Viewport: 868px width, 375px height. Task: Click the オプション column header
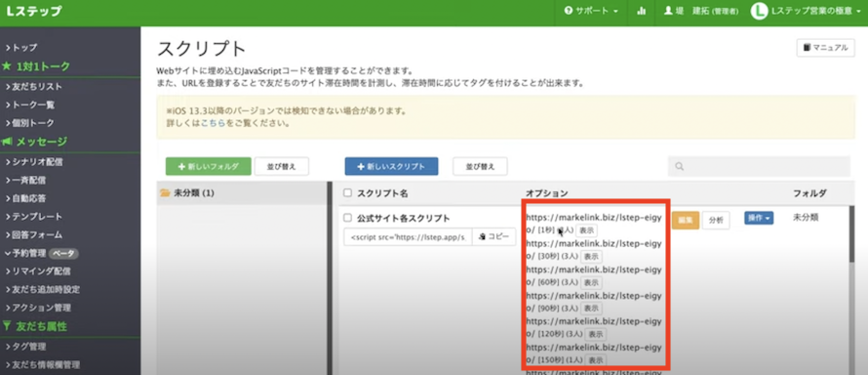point(546,193)
